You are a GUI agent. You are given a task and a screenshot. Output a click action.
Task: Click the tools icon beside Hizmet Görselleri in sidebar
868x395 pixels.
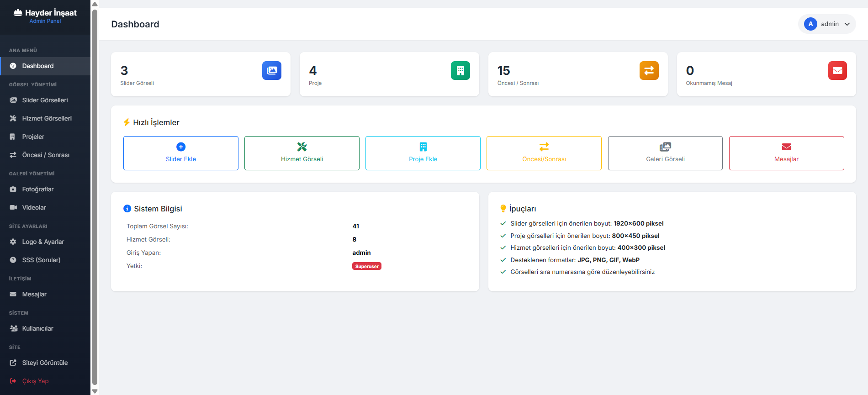(13, 118)
